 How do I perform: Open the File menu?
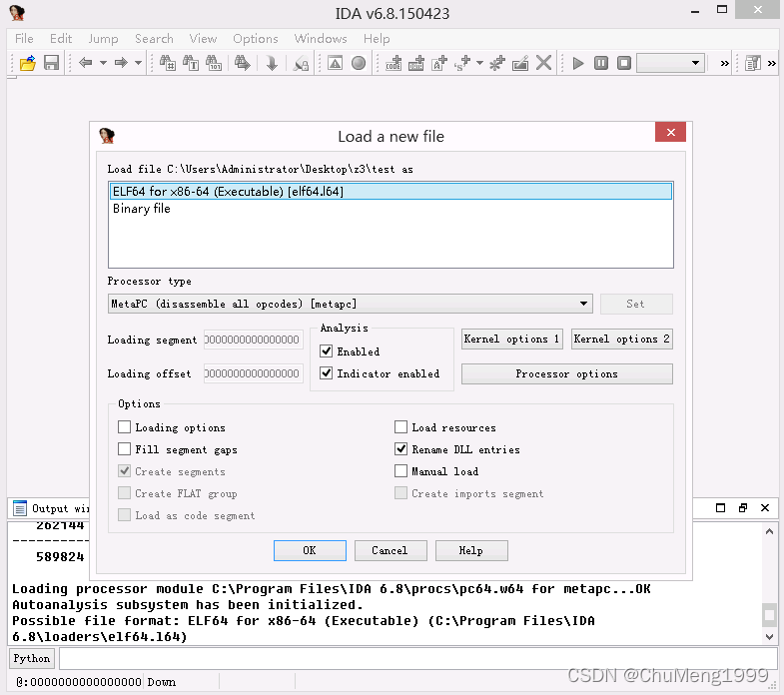tap(24, 39)
